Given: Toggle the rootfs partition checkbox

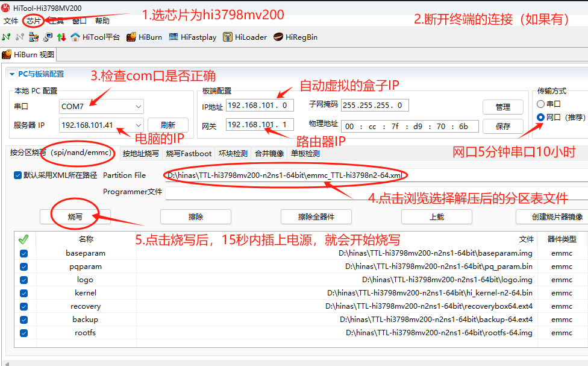Looking at the screenshot, I should click(24, 333).
